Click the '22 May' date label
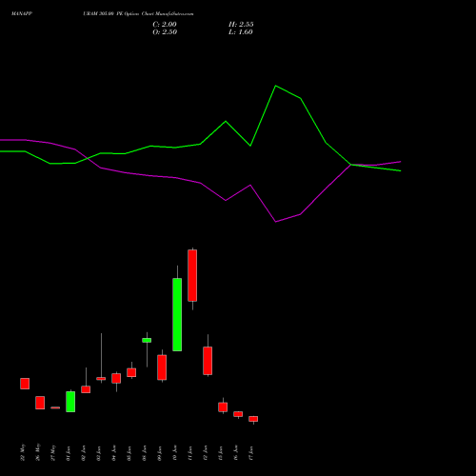The height and width of the screenshot is (476, 476). click(22, 452)
